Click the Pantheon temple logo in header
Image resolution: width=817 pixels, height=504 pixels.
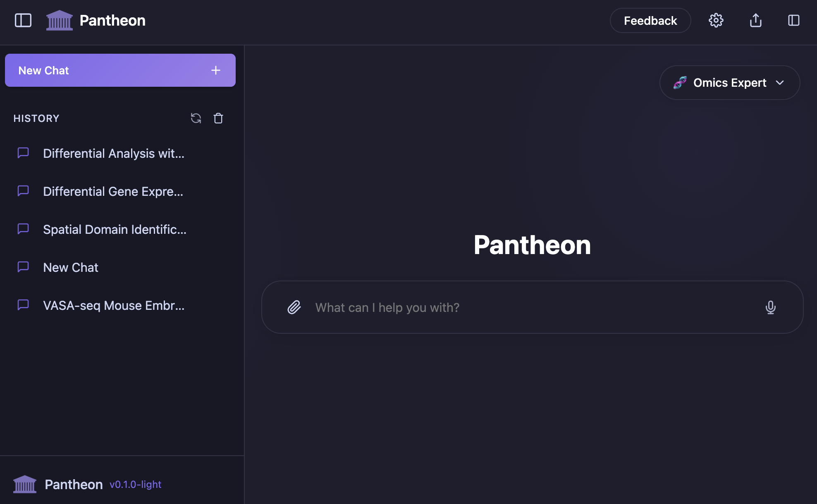(x=59, y=20)
